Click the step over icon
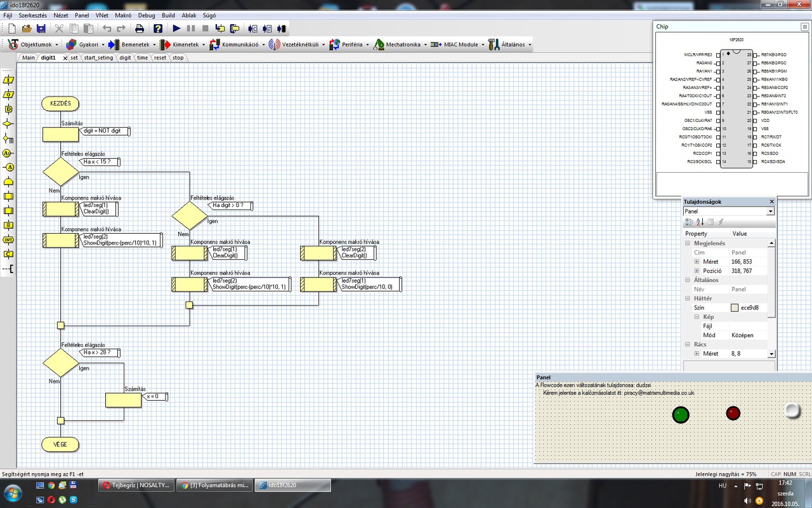Image resolution: width=812 pixels, height=508 pixels. (x=235, y=29)
